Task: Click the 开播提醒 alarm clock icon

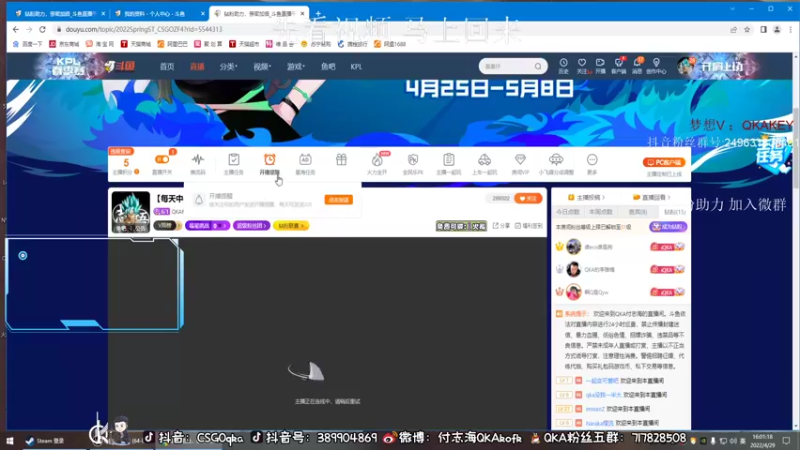Action: pos(269,160)
